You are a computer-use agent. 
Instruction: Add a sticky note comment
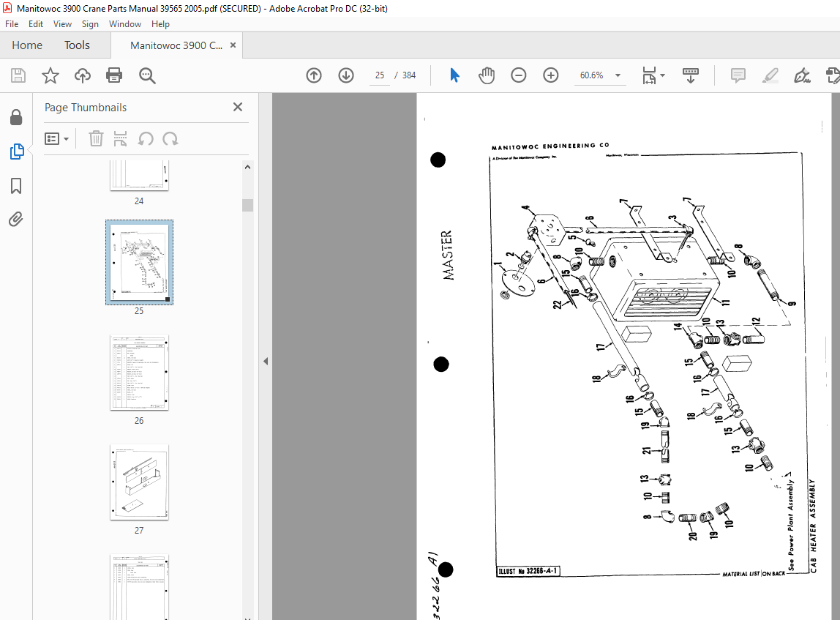[738, 75]
